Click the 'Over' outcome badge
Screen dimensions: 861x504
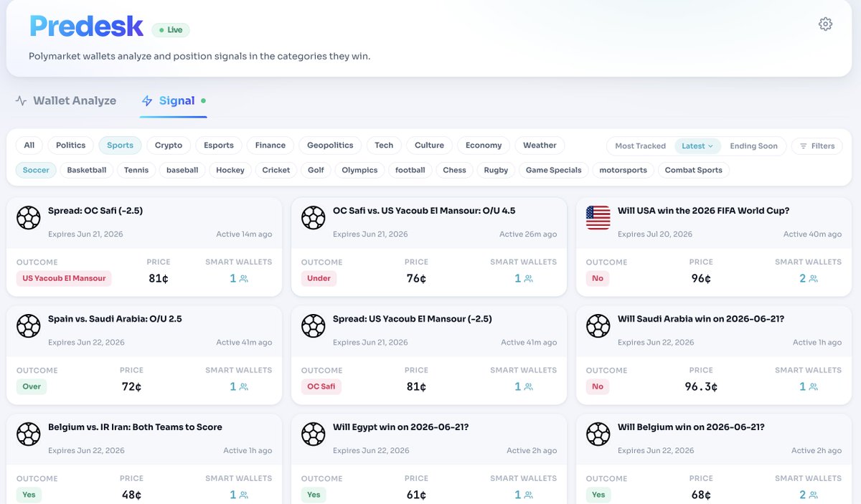tap(32, 386)
